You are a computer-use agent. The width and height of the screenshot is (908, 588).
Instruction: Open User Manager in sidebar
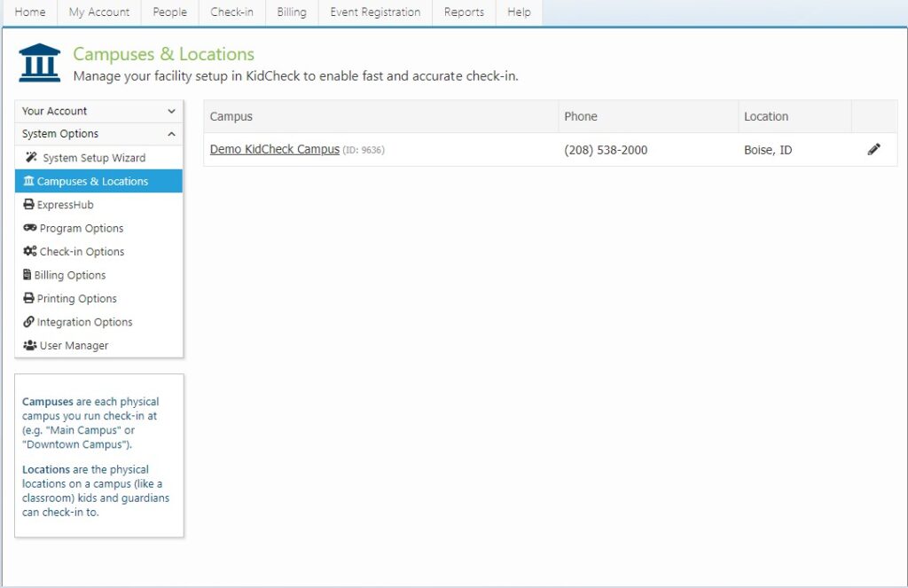pyautogui.click(x=99, y=345)
